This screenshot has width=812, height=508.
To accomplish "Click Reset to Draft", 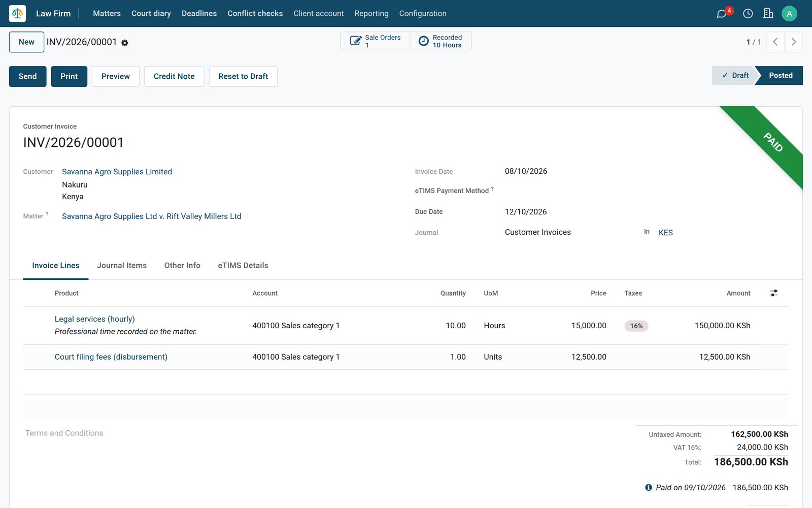I will 243,76.
